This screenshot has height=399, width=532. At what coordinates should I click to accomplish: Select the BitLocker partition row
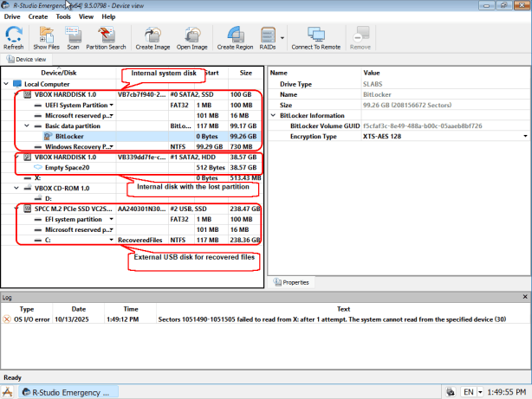(69, 136)
